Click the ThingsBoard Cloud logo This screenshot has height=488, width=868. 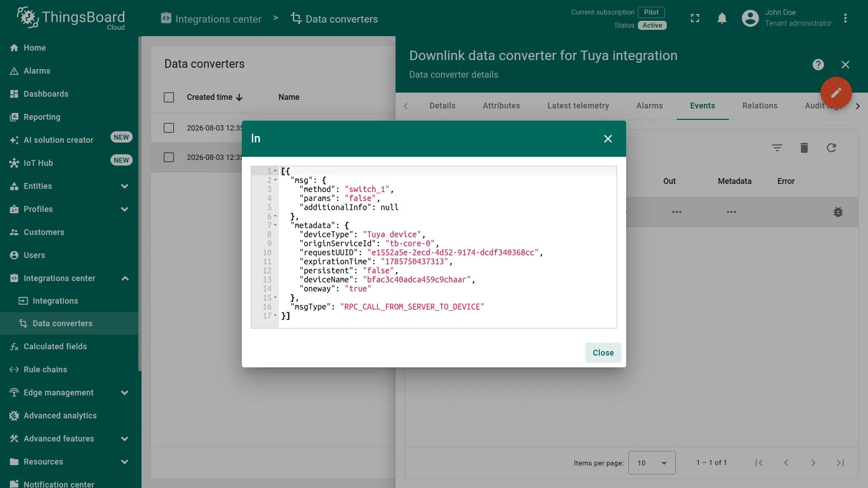click(71, 18)
